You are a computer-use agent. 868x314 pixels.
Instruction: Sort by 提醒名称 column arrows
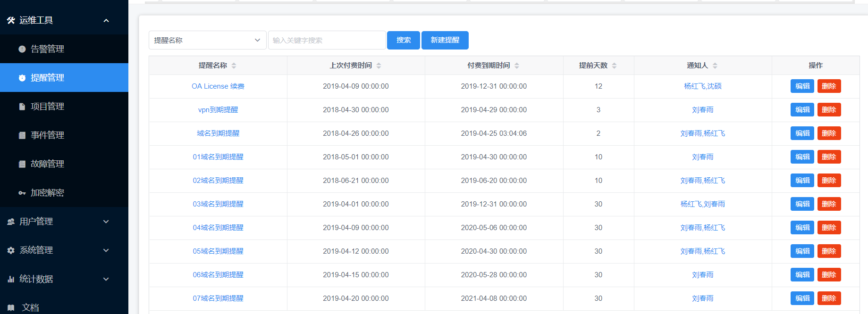tap(234, 66)
